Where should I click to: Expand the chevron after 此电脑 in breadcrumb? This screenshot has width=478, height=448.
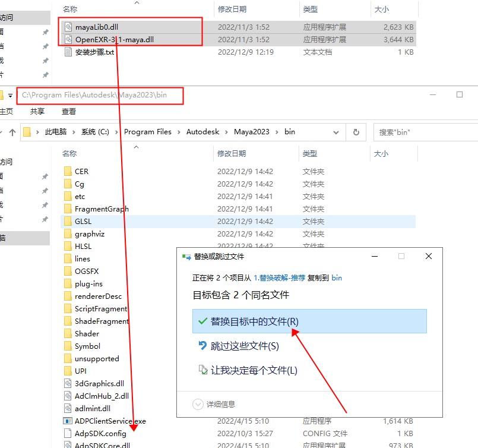tap(74, 132)
